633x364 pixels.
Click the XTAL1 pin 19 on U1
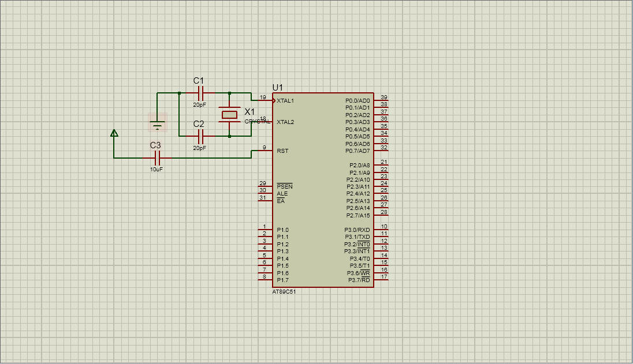266,100
